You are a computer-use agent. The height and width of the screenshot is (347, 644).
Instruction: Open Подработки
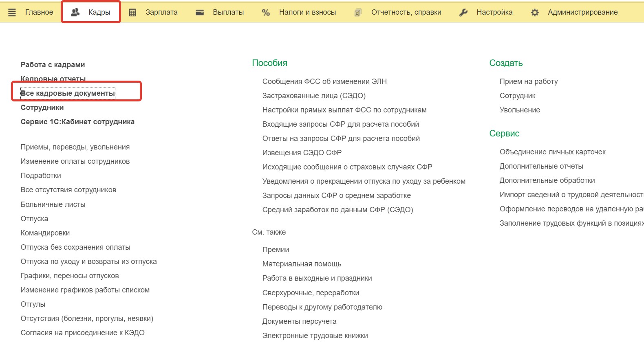click(41, 176)
